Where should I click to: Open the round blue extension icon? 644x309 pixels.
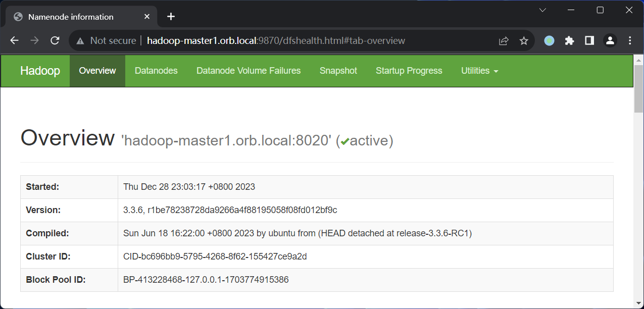point(549,41)
